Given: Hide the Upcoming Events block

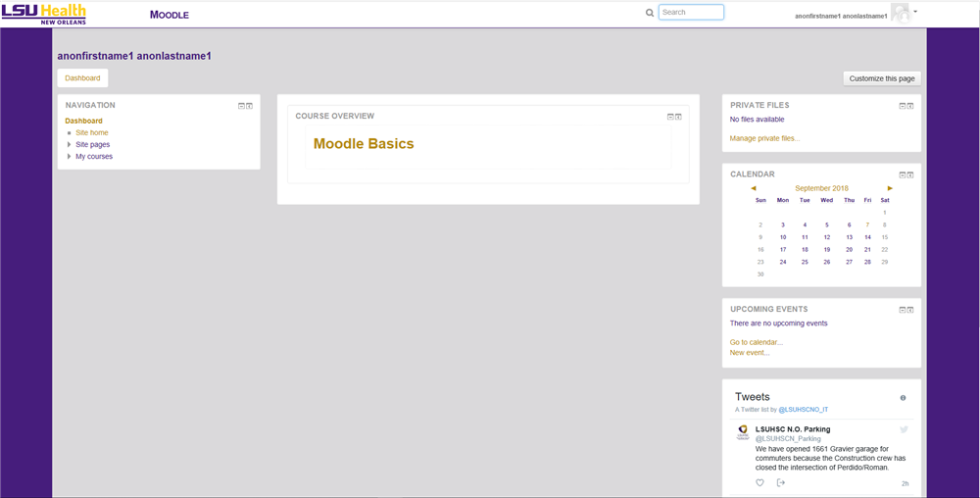Looking at the screenshot, I should pos(903,310).
